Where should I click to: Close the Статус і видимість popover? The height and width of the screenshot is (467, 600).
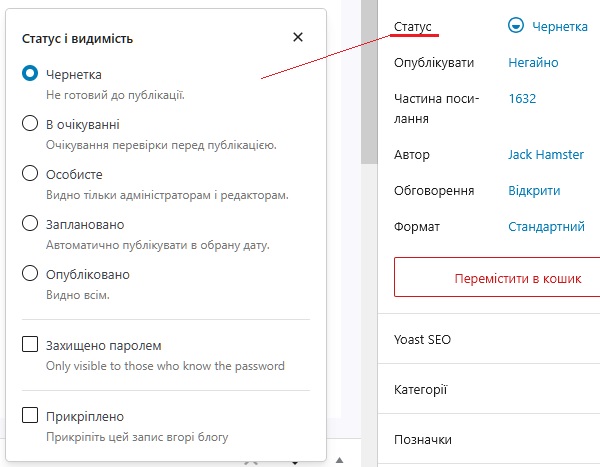coord(298,37)
